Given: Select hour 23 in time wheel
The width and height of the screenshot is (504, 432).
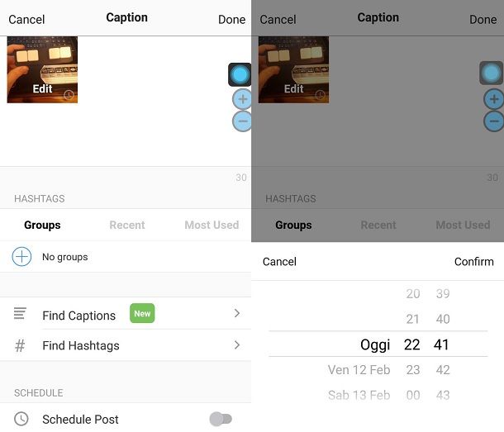Looking at the screenshot, I should point(413,370).
